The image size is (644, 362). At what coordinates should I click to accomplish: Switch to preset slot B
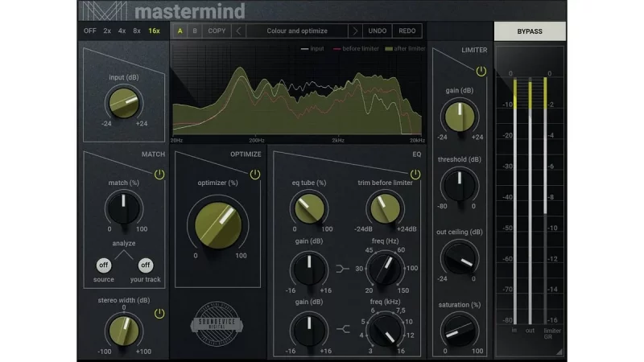click(195, 31)
